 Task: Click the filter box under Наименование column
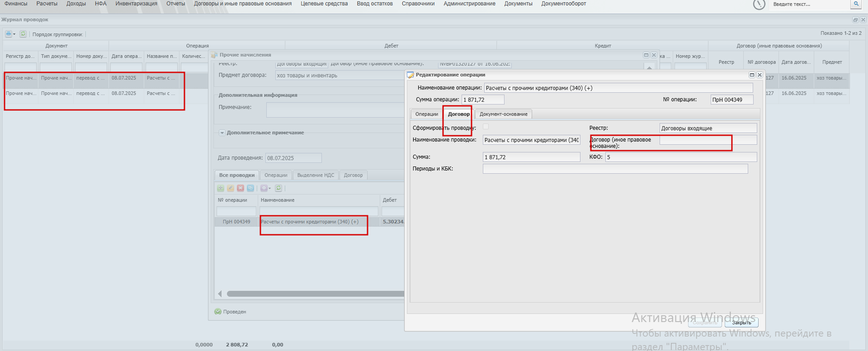(319, 211)
